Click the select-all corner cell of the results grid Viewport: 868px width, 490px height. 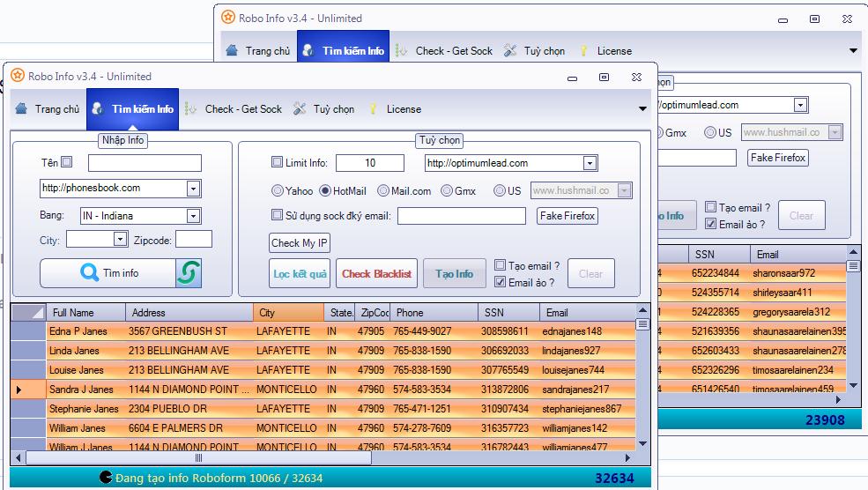28,313
